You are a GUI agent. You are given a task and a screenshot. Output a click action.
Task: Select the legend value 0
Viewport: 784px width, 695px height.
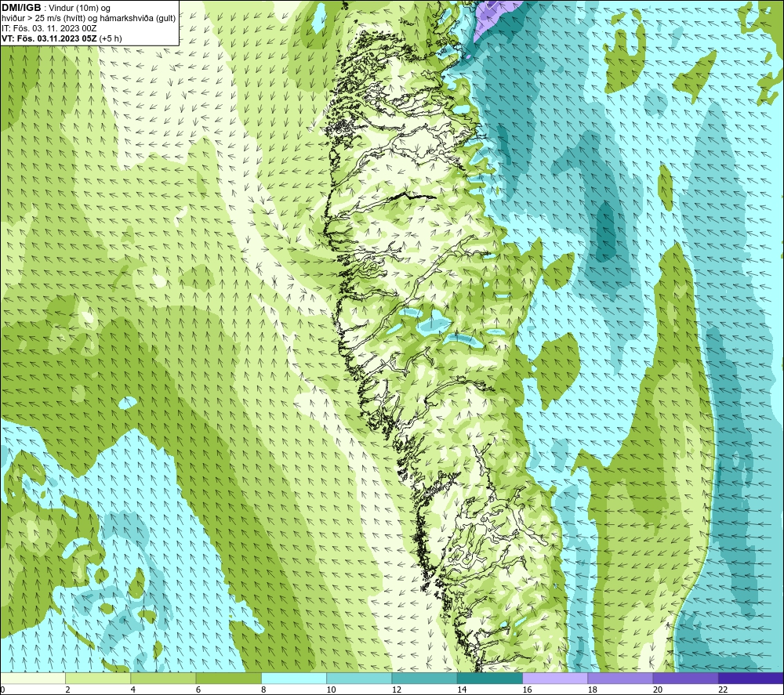click(2, 690)
